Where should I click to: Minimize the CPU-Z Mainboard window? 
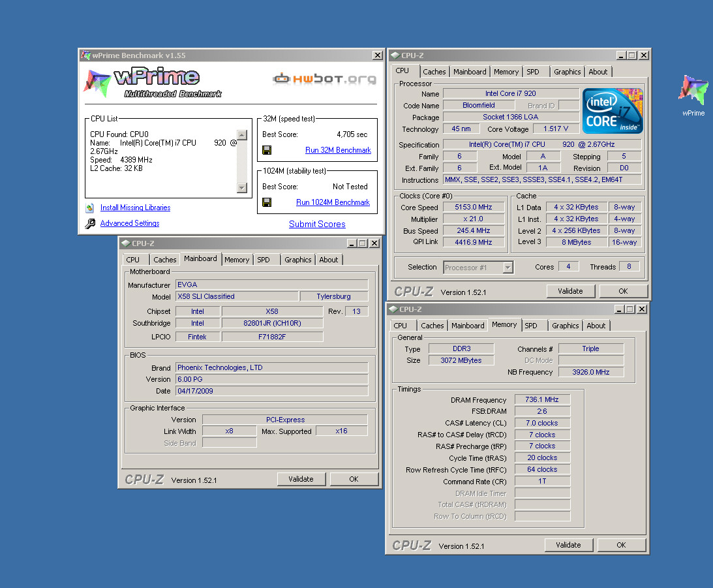352,243
